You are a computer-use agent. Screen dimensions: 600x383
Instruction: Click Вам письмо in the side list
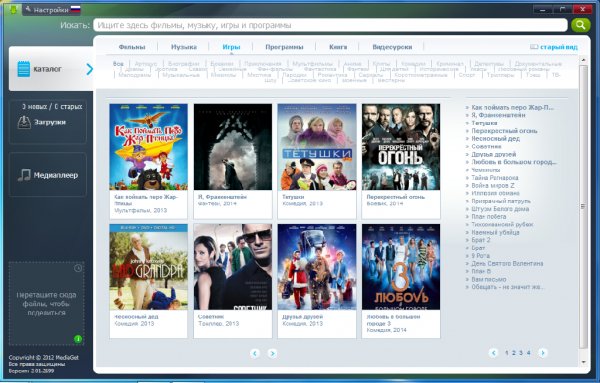pyautogui.click(x=489, y=279)
